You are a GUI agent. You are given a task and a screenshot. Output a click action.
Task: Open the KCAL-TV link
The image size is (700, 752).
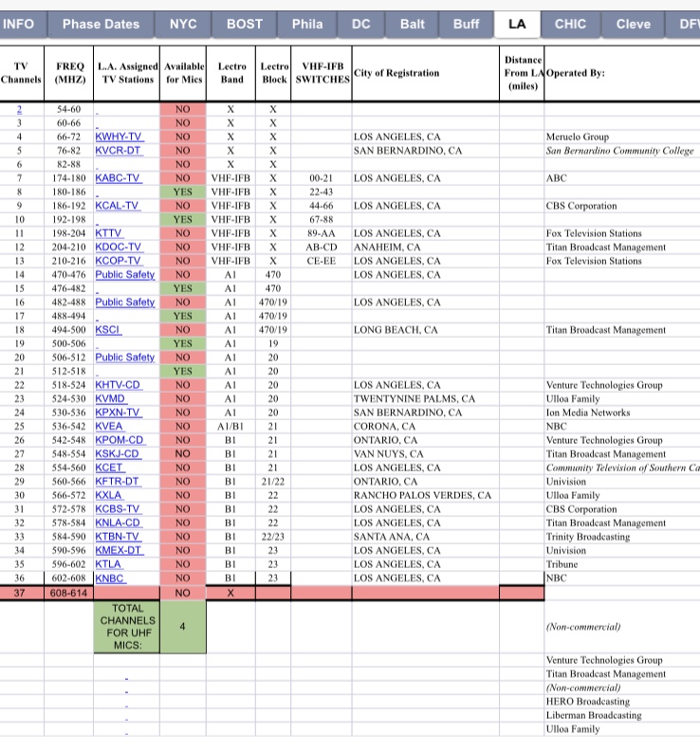pos(118,206)
